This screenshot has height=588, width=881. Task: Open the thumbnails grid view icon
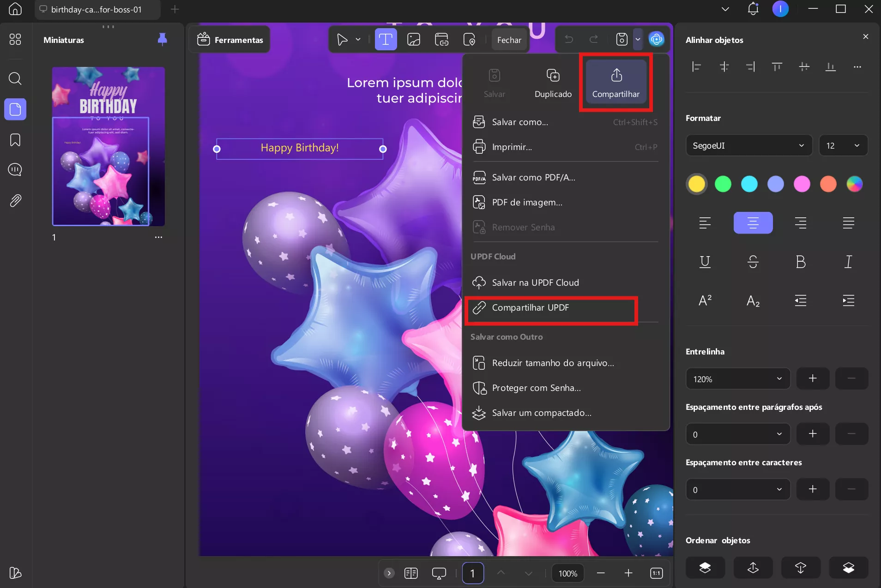15,39
